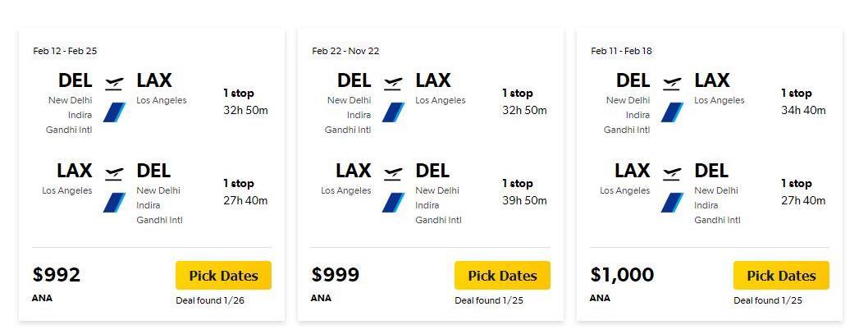
Task: Click the $992 price
Action: tap(57, 275)
